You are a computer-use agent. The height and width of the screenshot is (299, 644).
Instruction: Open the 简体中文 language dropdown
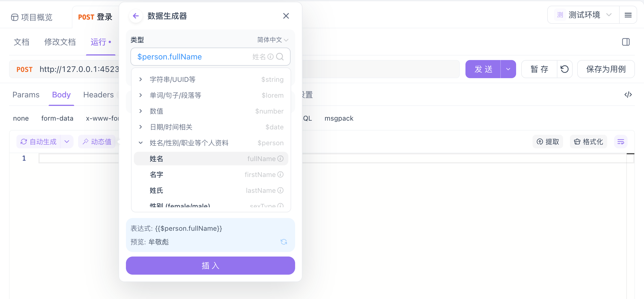pos(271,40)
